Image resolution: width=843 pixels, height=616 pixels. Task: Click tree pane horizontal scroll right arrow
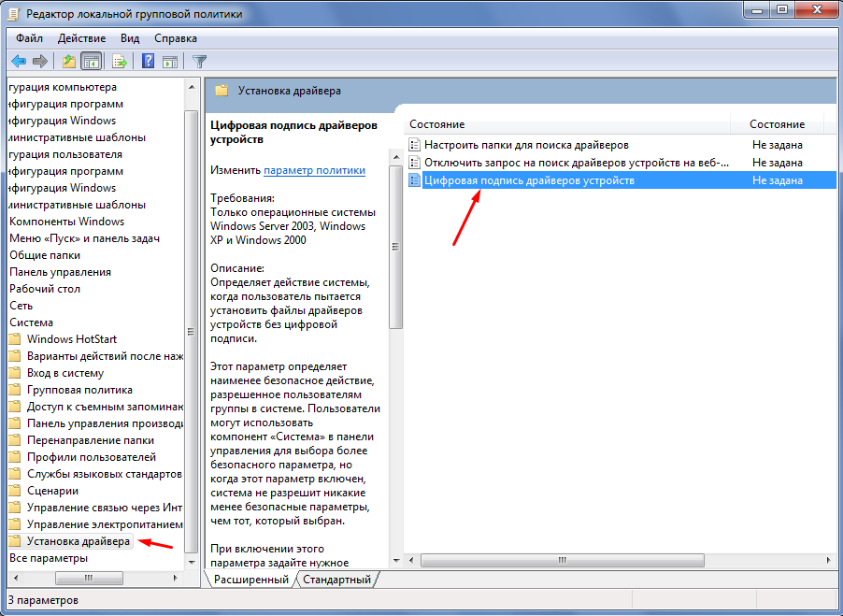(176, 579)
